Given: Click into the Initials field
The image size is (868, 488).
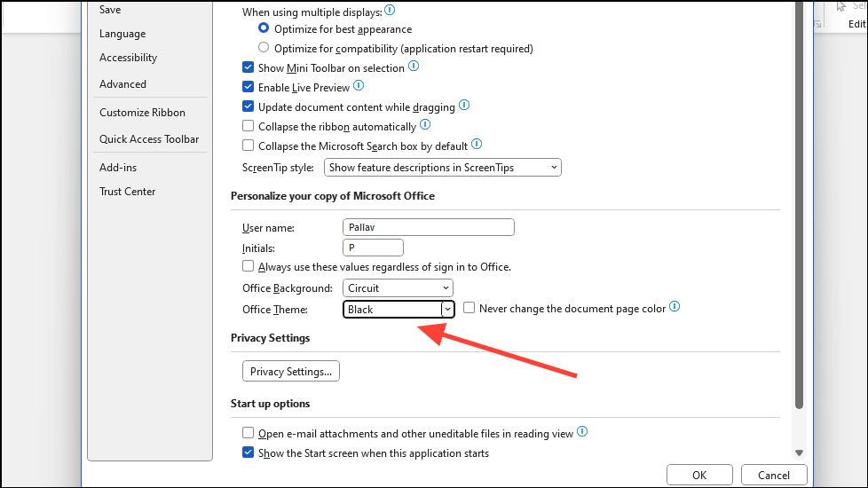Looking at the screenshot, I should click(373, 248).
